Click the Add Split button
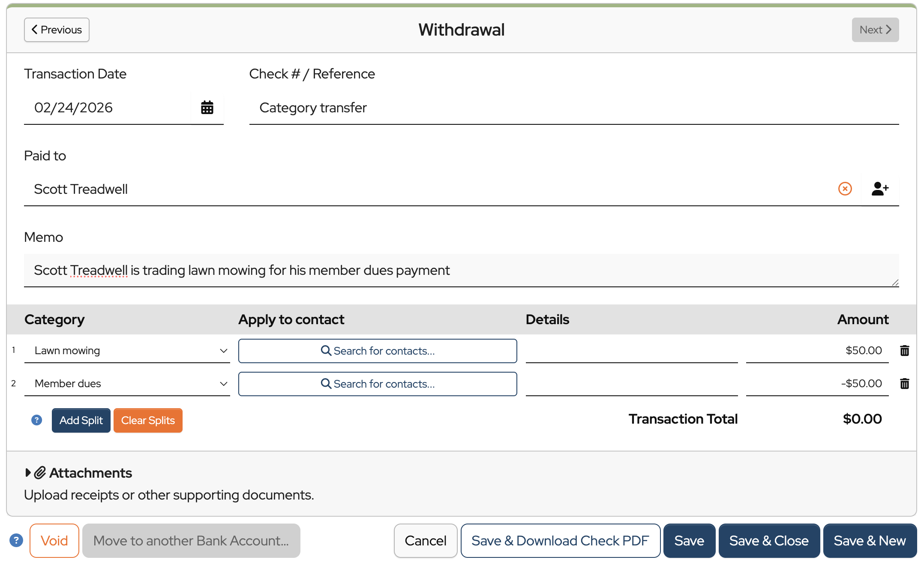This screenshot has height=566, width=924. (81, 420)
